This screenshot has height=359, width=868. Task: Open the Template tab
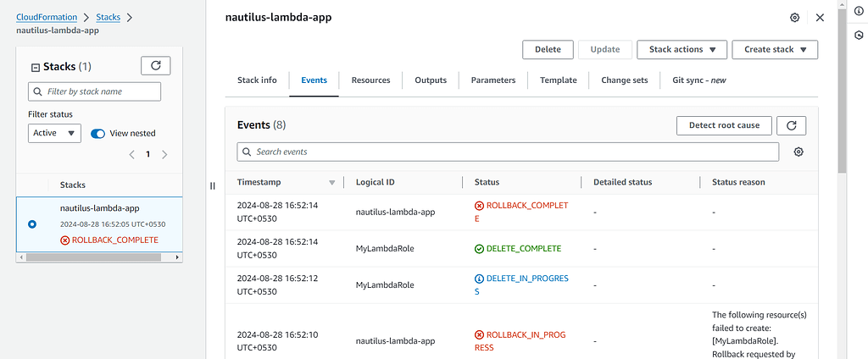558,80
